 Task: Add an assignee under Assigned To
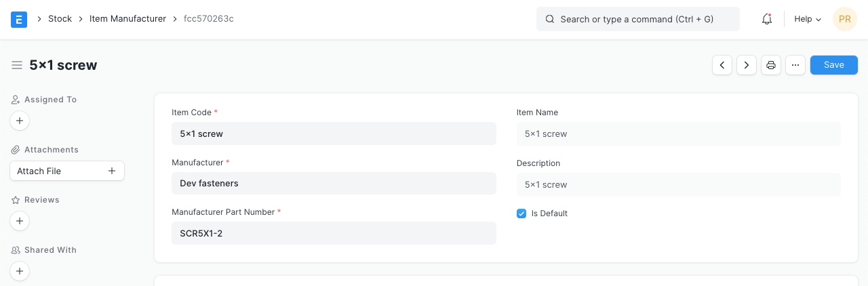pyautogui.click(x=20, y=121)
